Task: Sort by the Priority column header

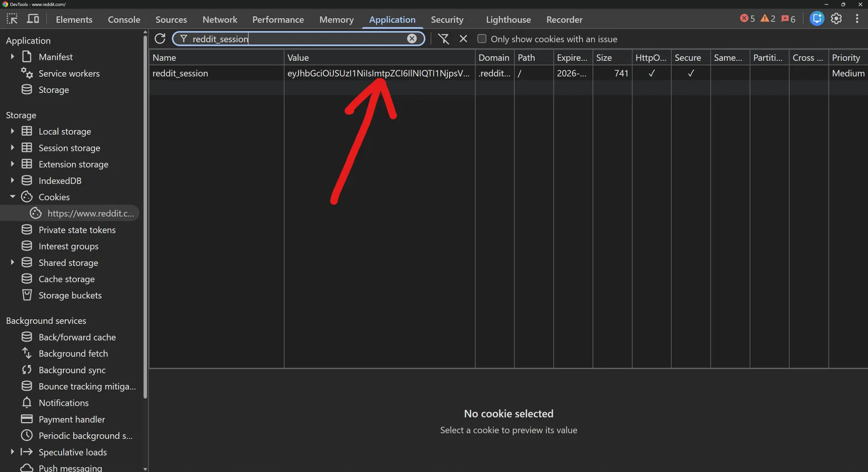Action: 848,57
